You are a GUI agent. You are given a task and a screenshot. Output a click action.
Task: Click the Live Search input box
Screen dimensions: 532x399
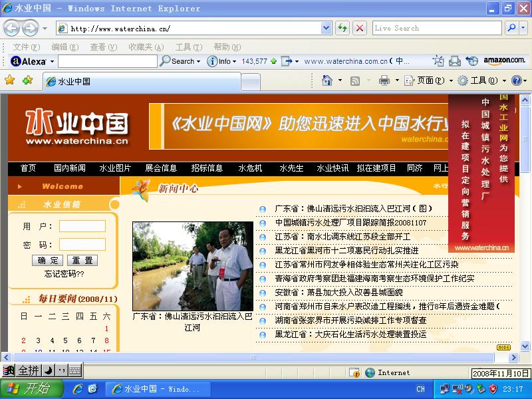[x=437, y=28]
